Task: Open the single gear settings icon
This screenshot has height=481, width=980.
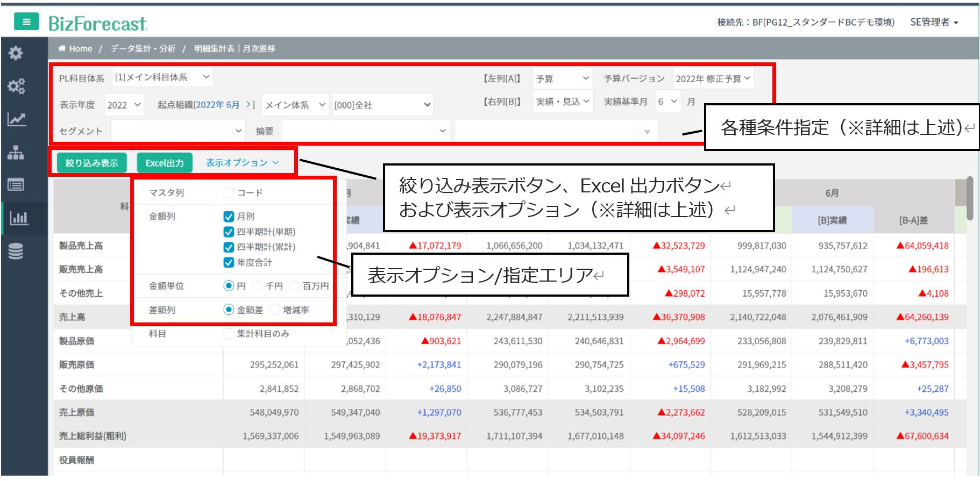Action: pos(16,53)
